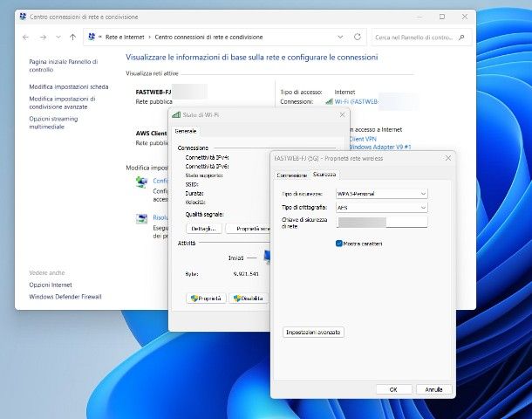Image resolution: width=532 pixels, height=419 pixels.
Task: Click 'AWS Client' network name
Action: (x=152, y=133)
